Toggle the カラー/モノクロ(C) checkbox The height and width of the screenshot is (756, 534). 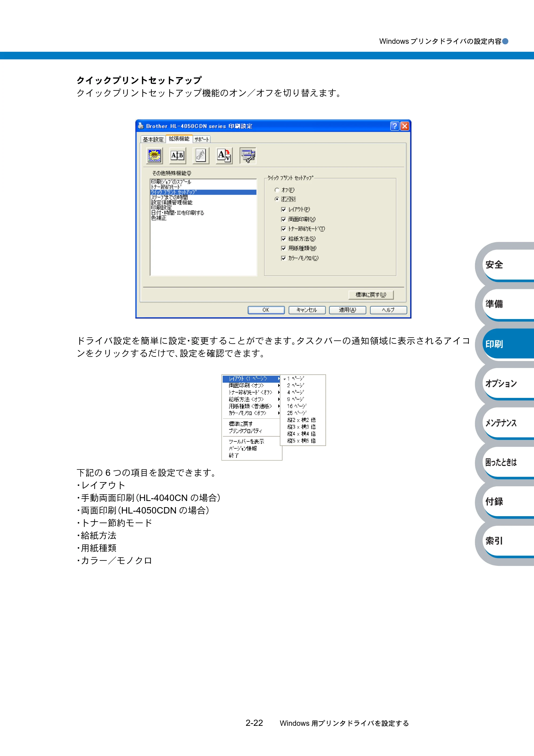click(284, 258)
